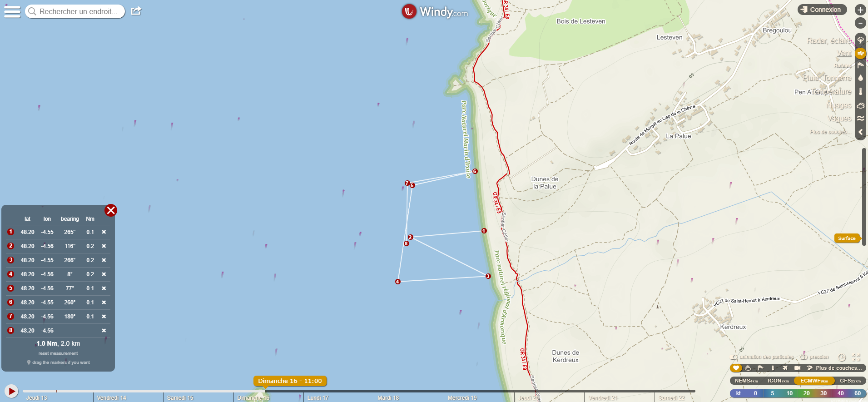This screenshot has height=402, width=868.
Task: Zoom in with the plus button
Action: pos(860,10)
